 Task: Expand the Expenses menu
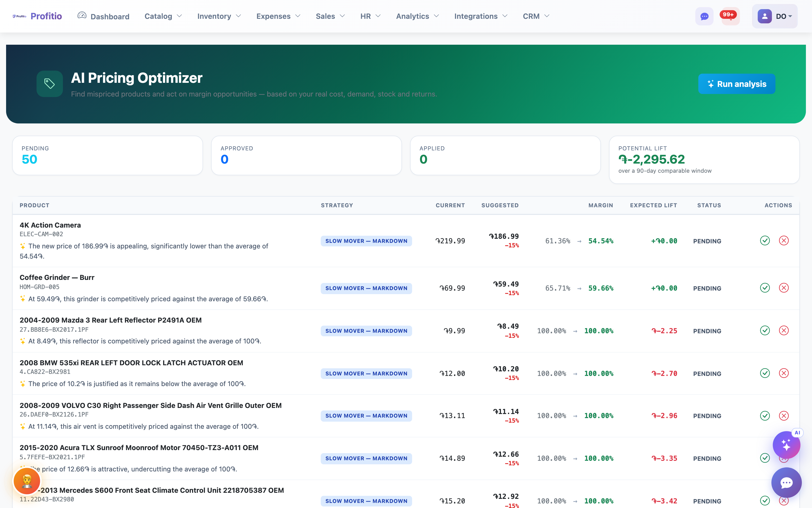(x=278, y=16)
